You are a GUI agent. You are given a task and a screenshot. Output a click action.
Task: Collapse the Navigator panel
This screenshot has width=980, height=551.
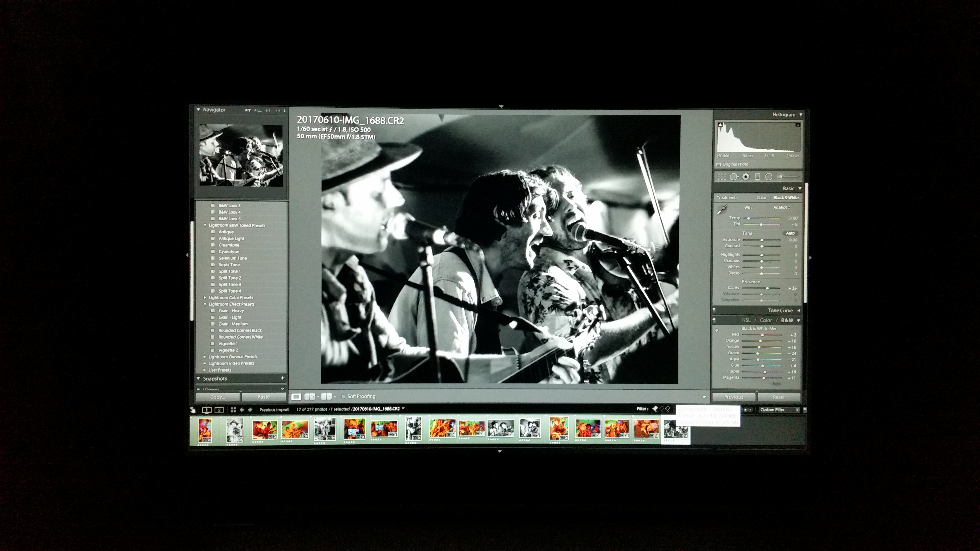pos(198,110)
